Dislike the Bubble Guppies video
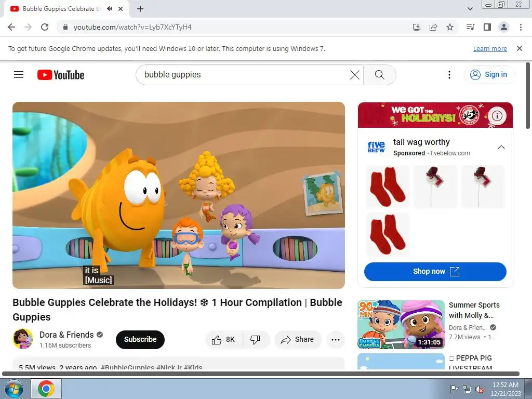 255,339
